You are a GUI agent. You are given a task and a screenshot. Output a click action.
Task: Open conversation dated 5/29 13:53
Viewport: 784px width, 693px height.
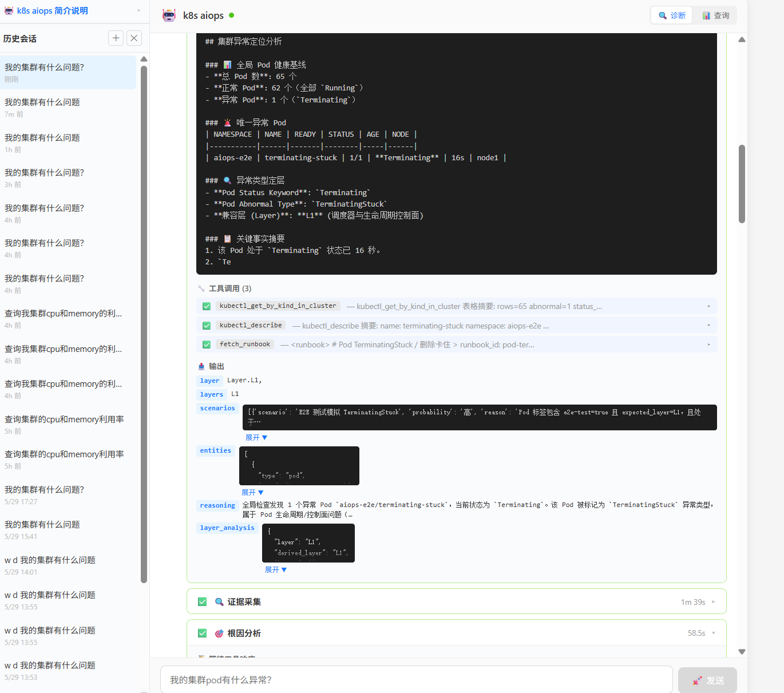(x=68, y=671)
